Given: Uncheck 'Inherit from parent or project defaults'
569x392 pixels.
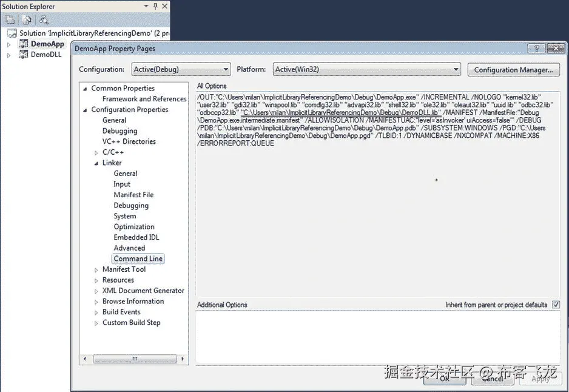Looking at the screenshot, I should 556,305.
